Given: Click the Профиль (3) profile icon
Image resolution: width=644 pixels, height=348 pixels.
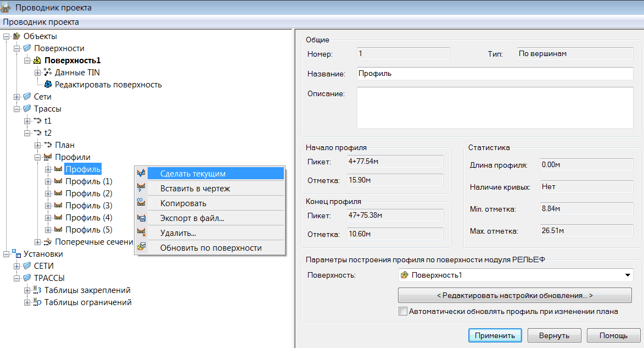Looking at the screenshot, I should point(58,206).
